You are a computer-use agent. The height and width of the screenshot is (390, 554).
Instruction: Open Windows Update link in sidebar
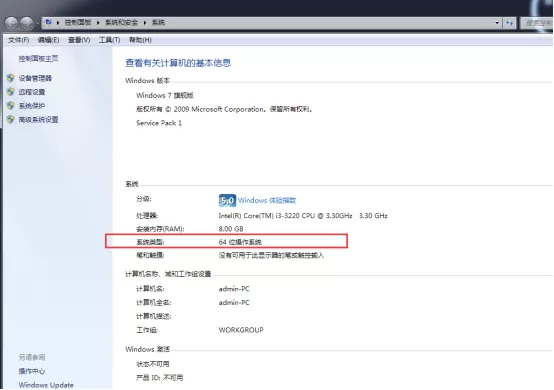click(46, 385)
